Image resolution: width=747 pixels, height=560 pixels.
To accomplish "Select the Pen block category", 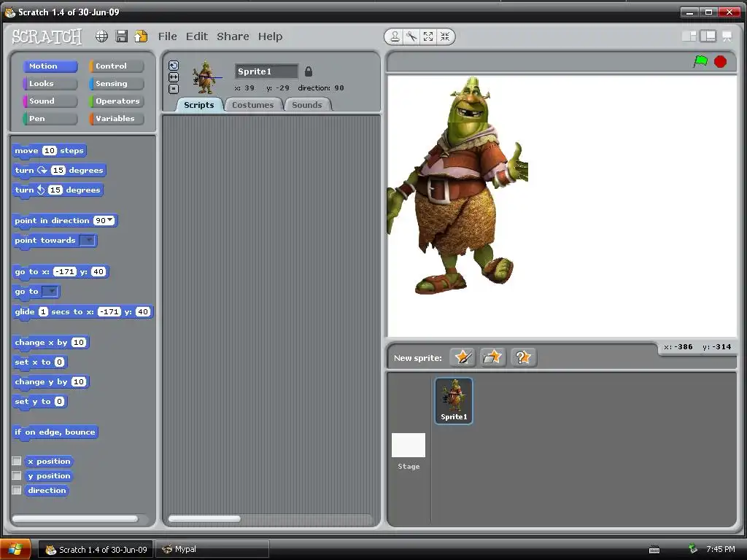I will (50, 119).
